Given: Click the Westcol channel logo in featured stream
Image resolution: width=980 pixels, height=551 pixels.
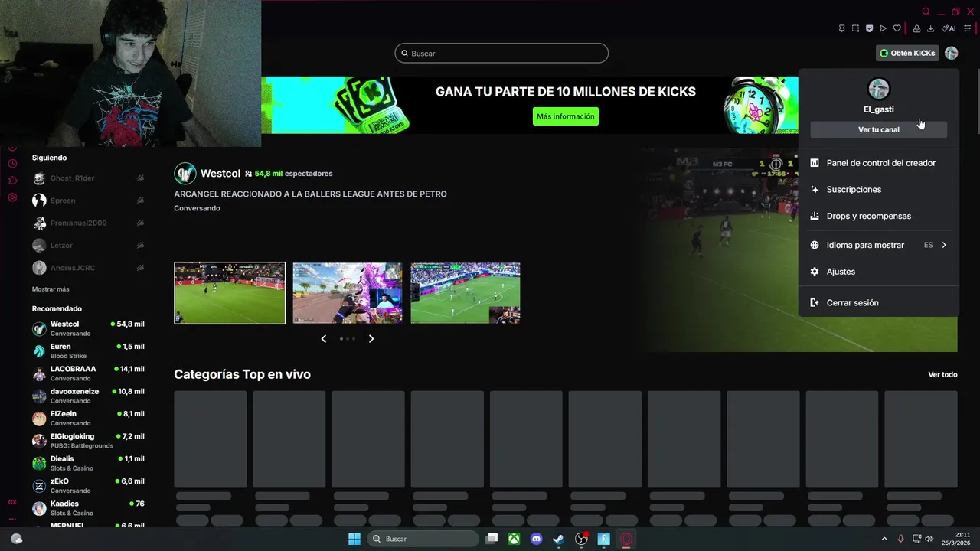Looking at the screenshot, I should (185, 174).
